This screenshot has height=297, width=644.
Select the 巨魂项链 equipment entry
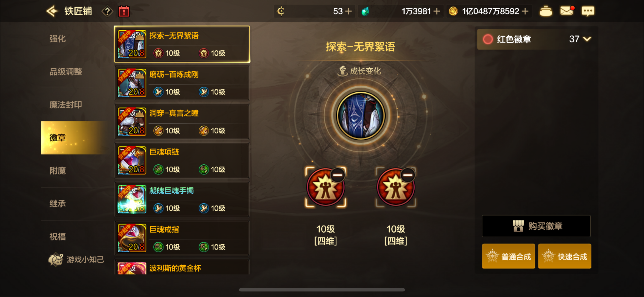coord(182,160)
